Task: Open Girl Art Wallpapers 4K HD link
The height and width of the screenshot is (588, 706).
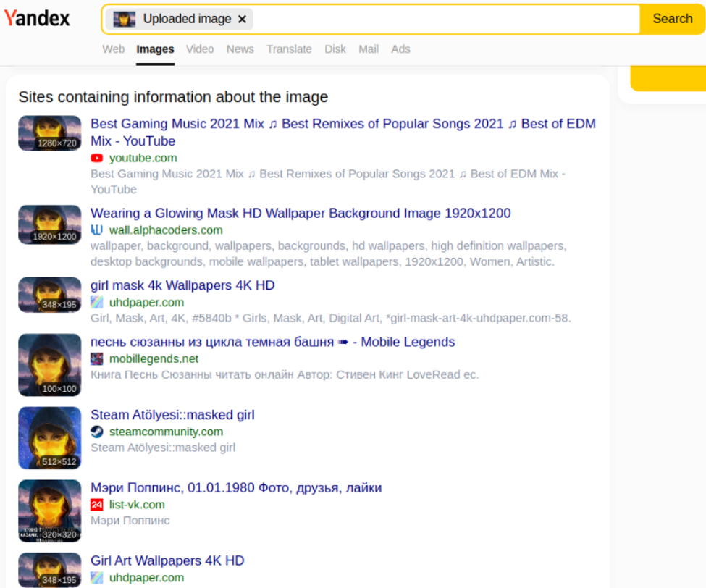Action: coord(167,560)
